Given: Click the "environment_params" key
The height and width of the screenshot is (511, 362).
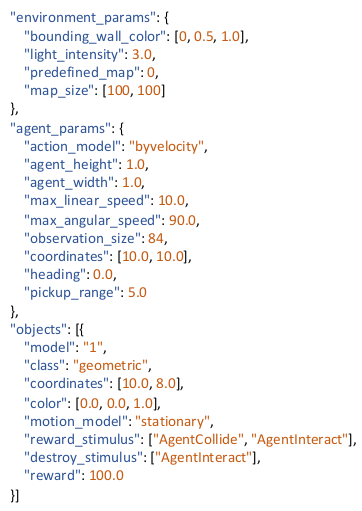Looking at the screenshot, I should tap(83, 18).
